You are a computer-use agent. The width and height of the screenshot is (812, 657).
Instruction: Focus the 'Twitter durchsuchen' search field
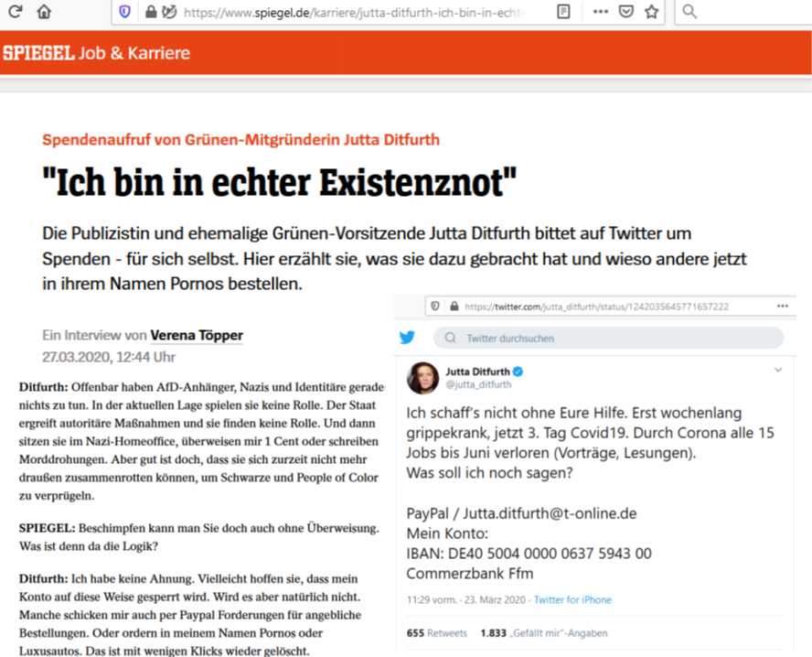(608, 338)
